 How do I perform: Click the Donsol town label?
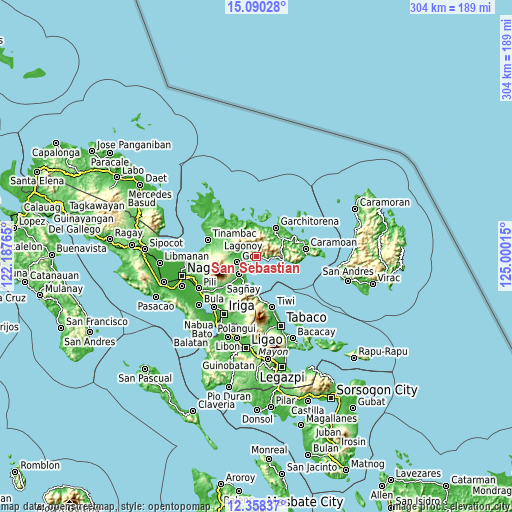[257, 419]
